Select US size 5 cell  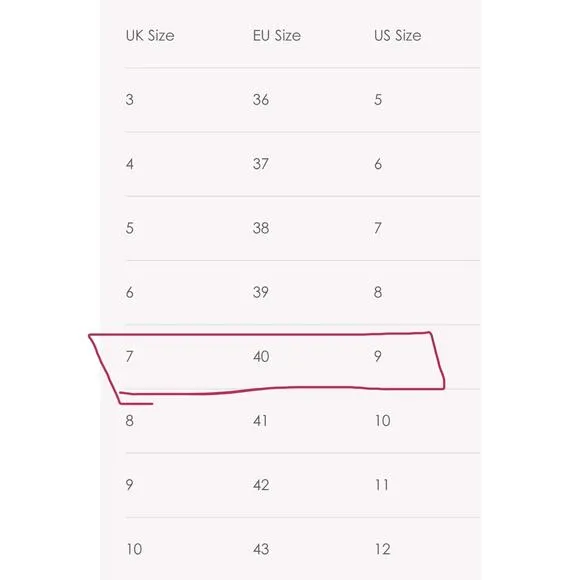coord(378,100)
